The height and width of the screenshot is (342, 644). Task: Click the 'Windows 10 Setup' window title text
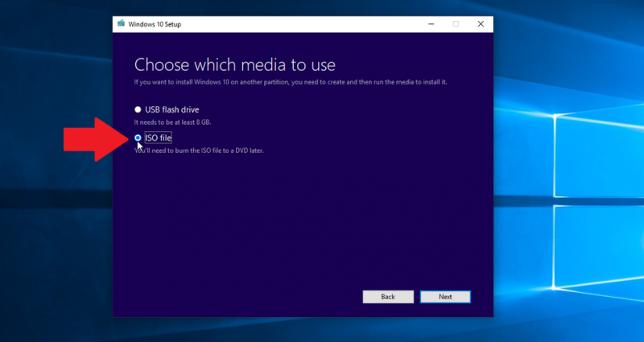click(155, 24)
